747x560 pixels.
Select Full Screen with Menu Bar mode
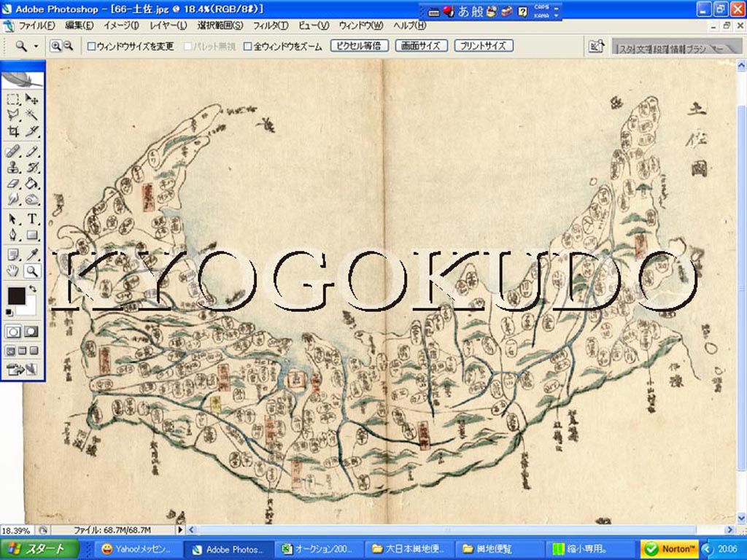[23, 351]
